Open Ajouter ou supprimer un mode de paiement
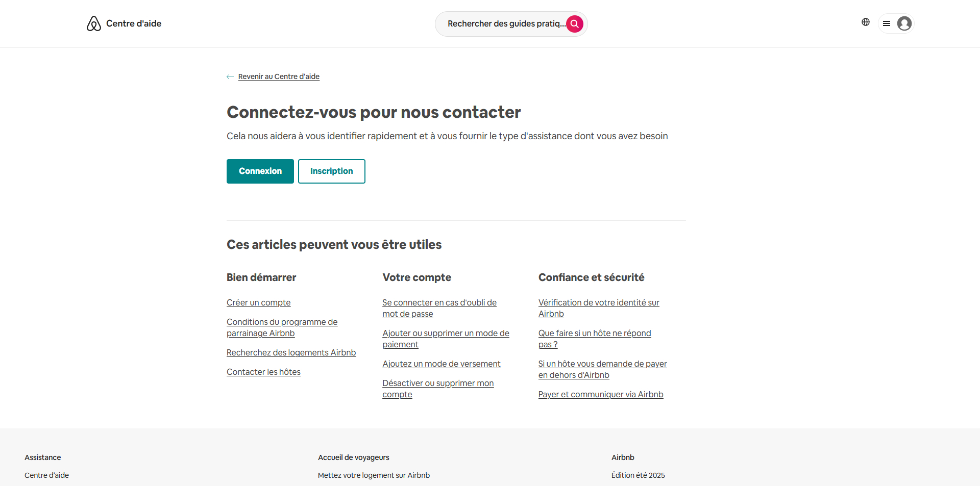The image size is (980, 486). (x=446, y=339)
